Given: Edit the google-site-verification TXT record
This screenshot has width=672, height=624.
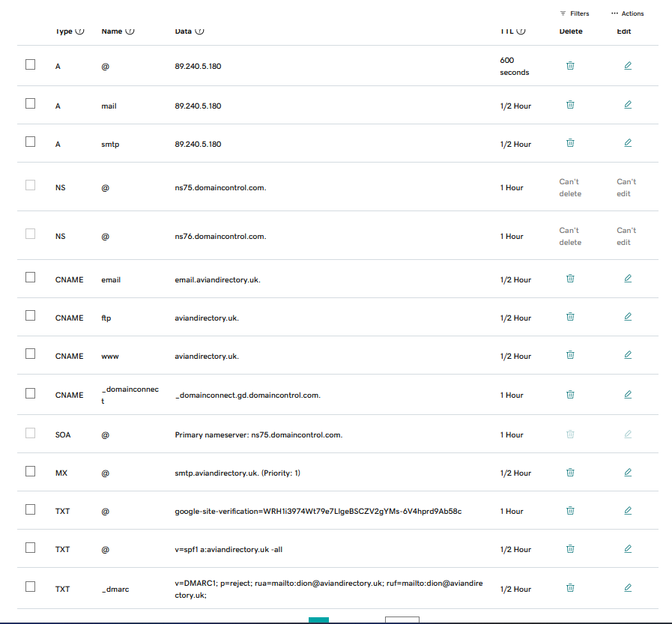Looking at the screenshot, I should coord(628,511).
